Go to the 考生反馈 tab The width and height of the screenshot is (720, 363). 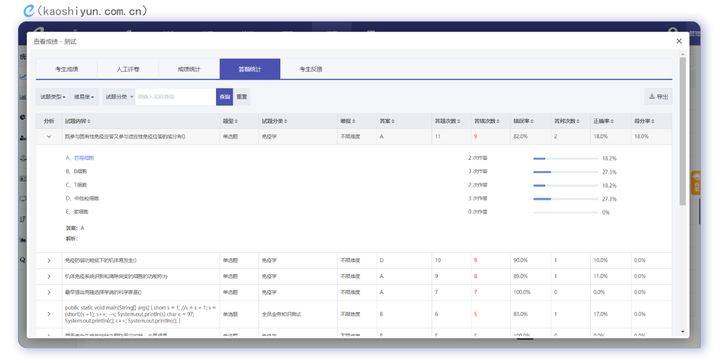(x=311, y=69)
